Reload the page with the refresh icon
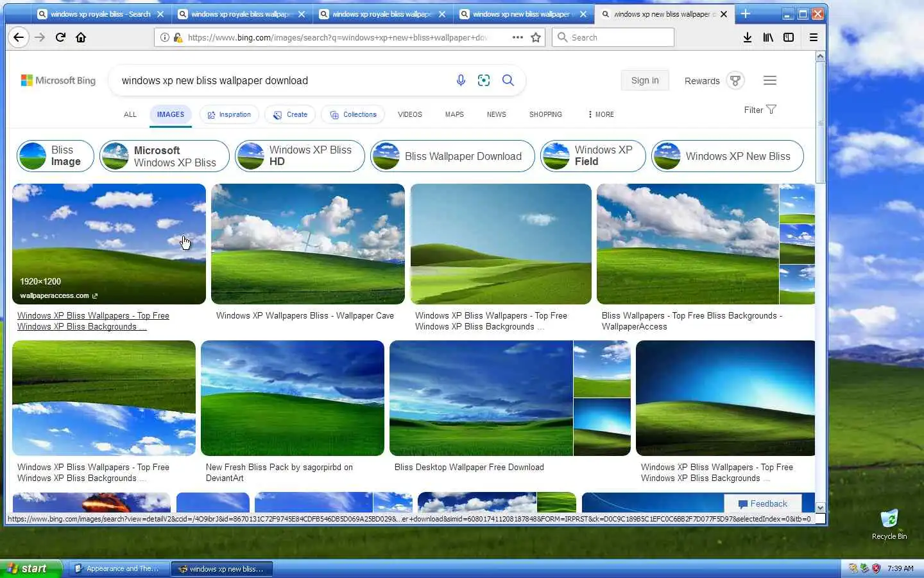 [x=60, y=37]
